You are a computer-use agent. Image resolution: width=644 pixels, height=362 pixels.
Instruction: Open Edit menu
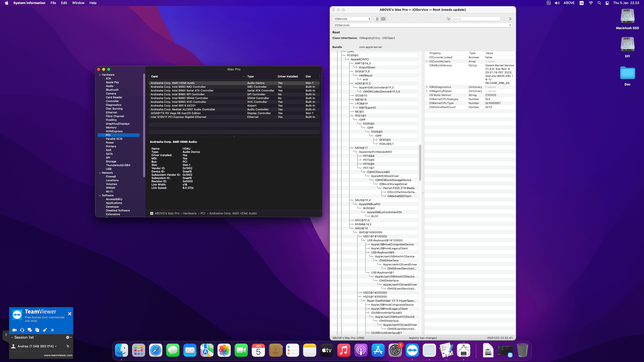click(x=64, y=3)
